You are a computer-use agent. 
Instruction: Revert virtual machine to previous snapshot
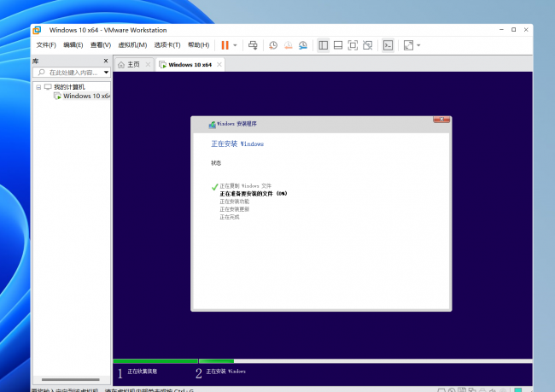pyautogui.click(x=288, y=45)
